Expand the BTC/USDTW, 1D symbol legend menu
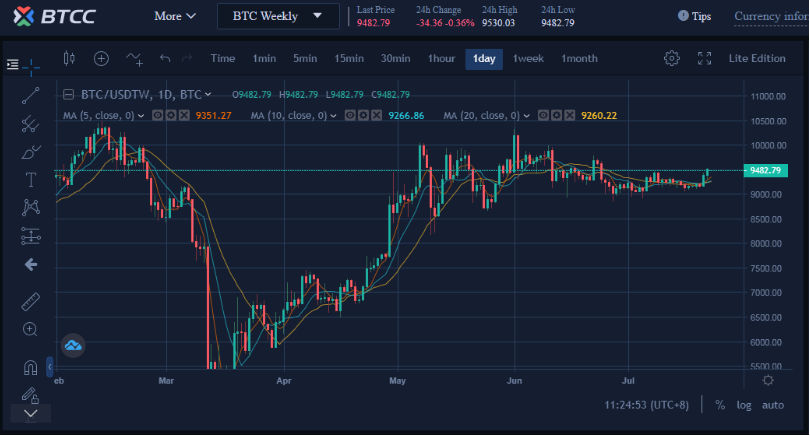 point(208,95)
